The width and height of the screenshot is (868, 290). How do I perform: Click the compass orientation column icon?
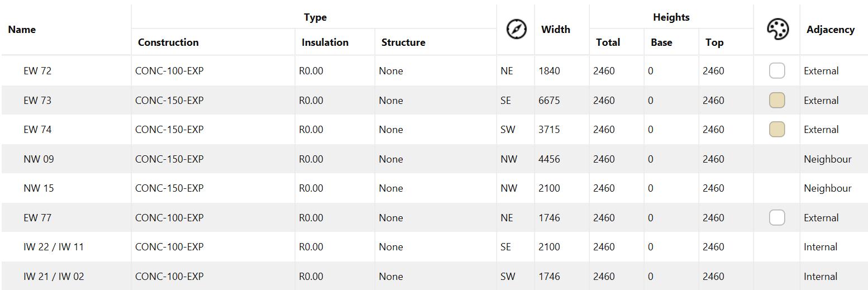click(x=516, y=29)
